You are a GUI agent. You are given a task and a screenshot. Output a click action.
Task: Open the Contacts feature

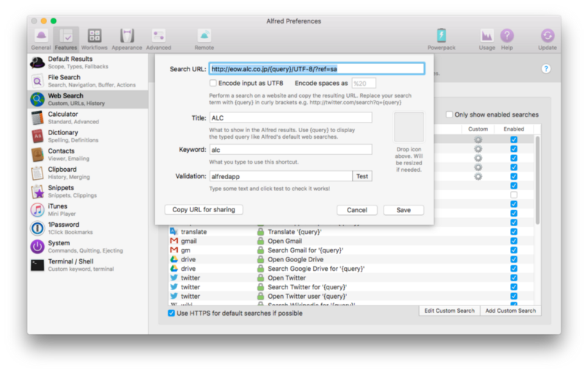point(87,154)
